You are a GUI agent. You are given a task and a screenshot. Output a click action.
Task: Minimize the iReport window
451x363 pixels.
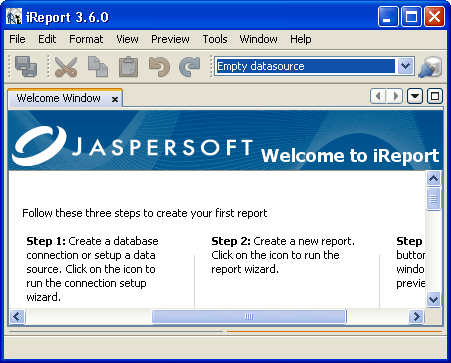(388, 17)
